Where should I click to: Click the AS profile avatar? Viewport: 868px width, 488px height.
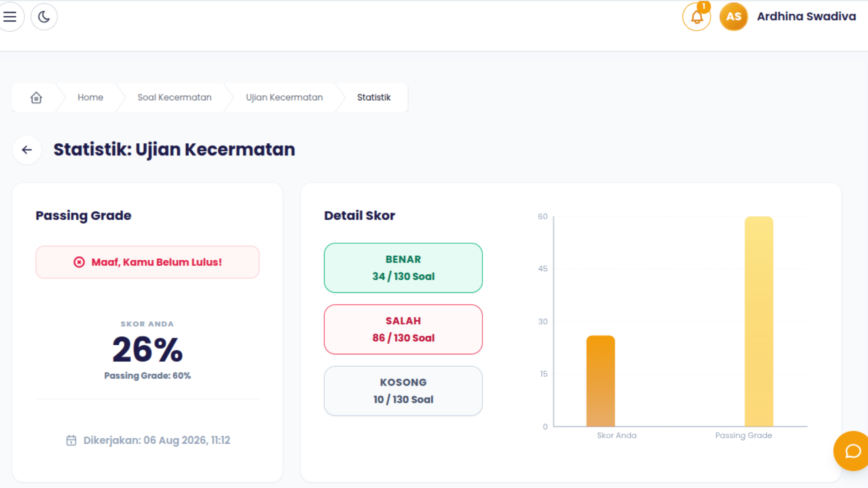733,17
